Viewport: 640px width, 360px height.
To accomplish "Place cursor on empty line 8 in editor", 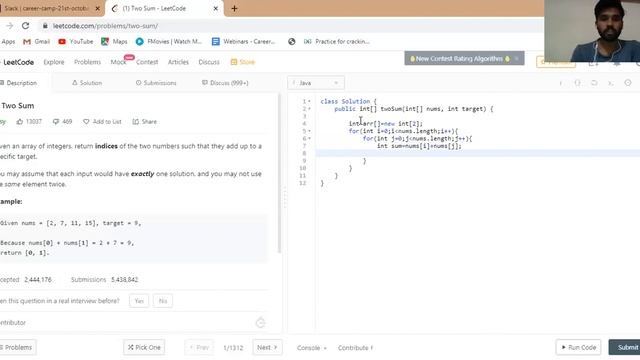I will tap(478, 153).
